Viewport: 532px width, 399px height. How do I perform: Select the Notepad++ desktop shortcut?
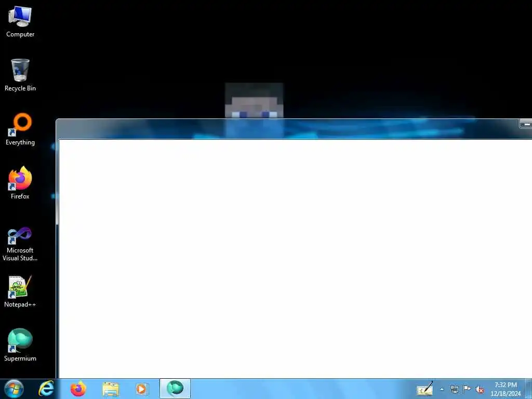pyautogui.click(x=20, y=291)
